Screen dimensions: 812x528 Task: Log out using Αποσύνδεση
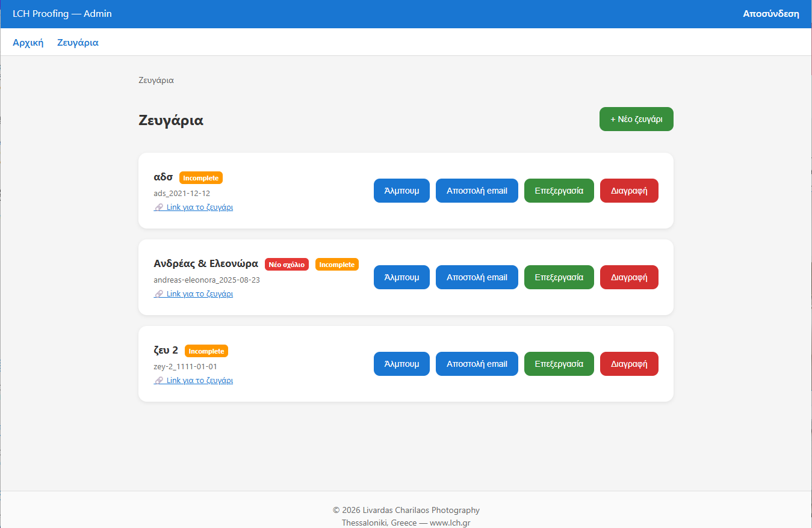point(770,14)
